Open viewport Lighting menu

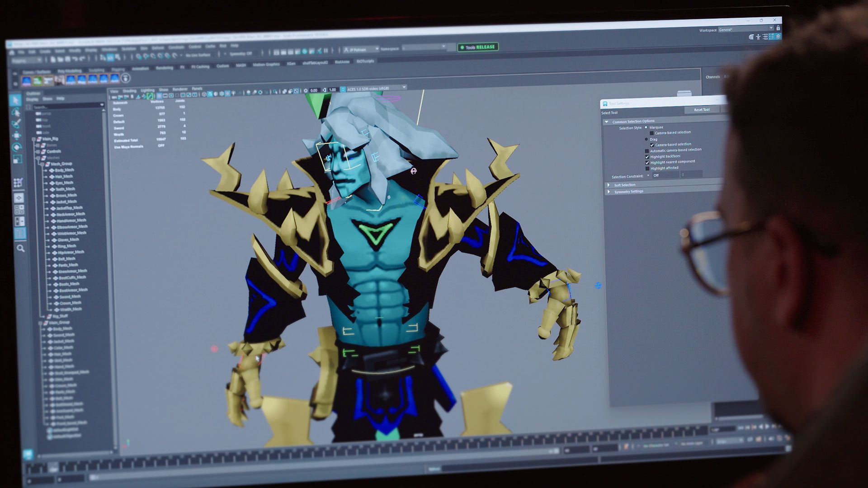pyautogui.click(x=147, y=90)
